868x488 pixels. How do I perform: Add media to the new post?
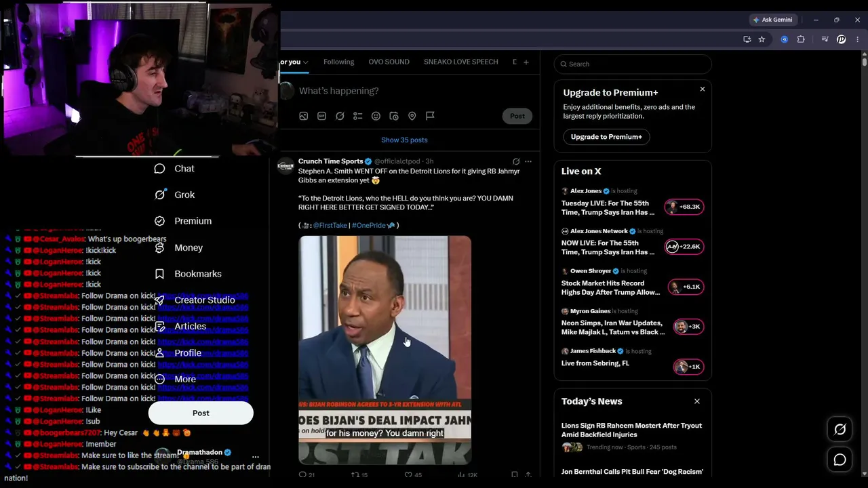click(304, 117)
